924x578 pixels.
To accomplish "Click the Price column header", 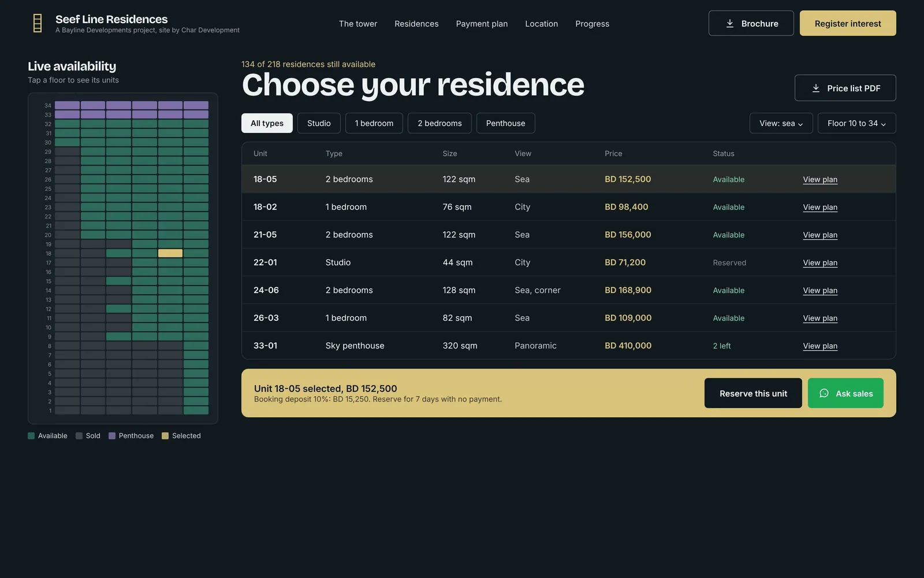I will click(613, 154).
